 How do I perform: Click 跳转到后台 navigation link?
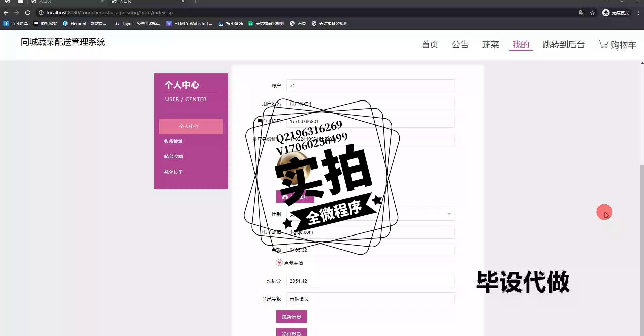point(563,44)
